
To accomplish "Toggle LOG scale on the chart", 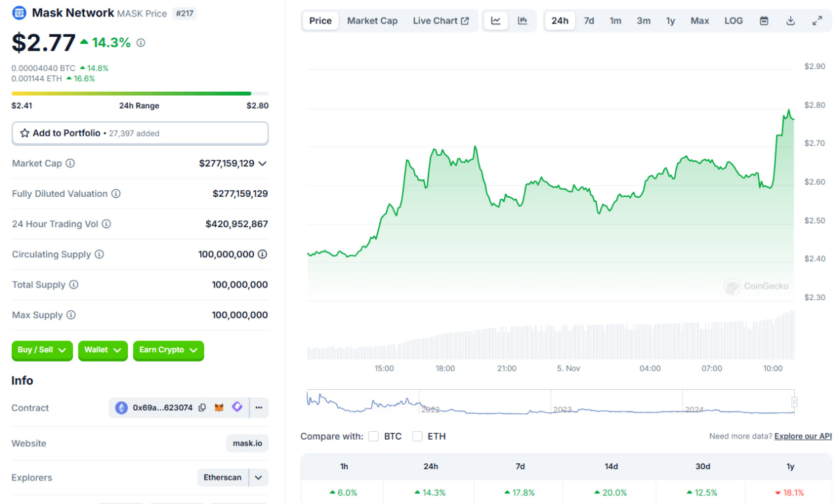I will pos(734,20).
